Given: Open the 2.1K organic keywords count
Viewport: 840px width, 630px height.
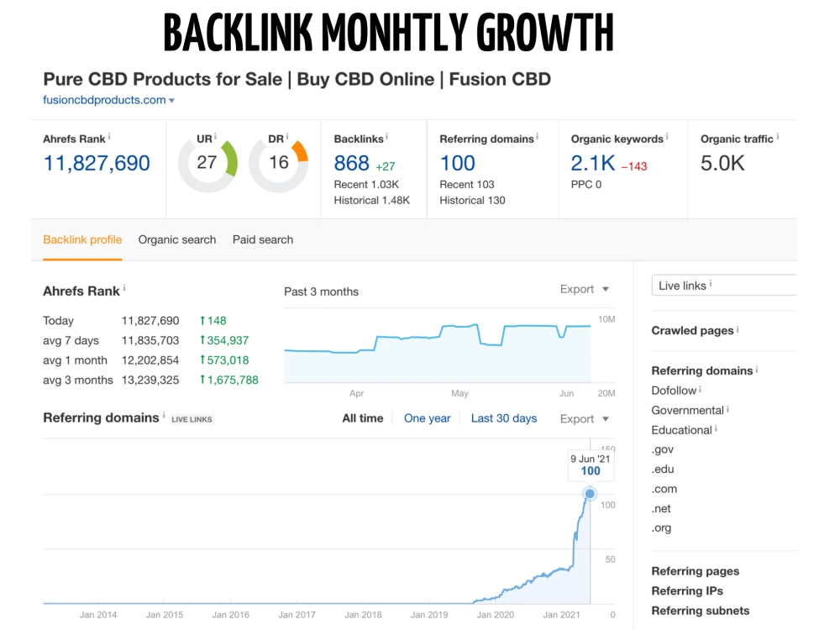Looking at the screenshot, I should (592, 163).
